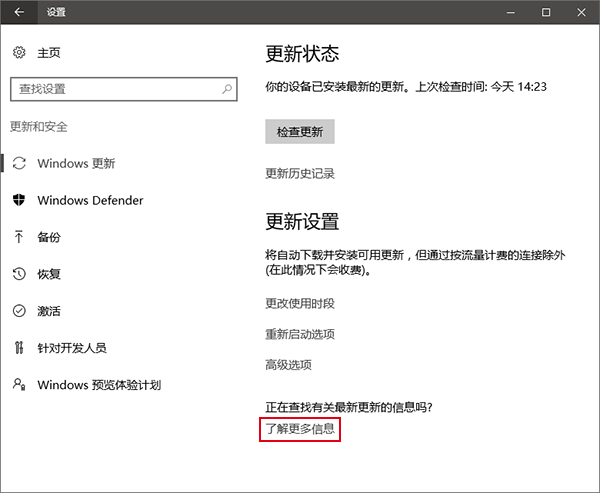
Task: Open 主页 home page
Action: click(49, 53)
